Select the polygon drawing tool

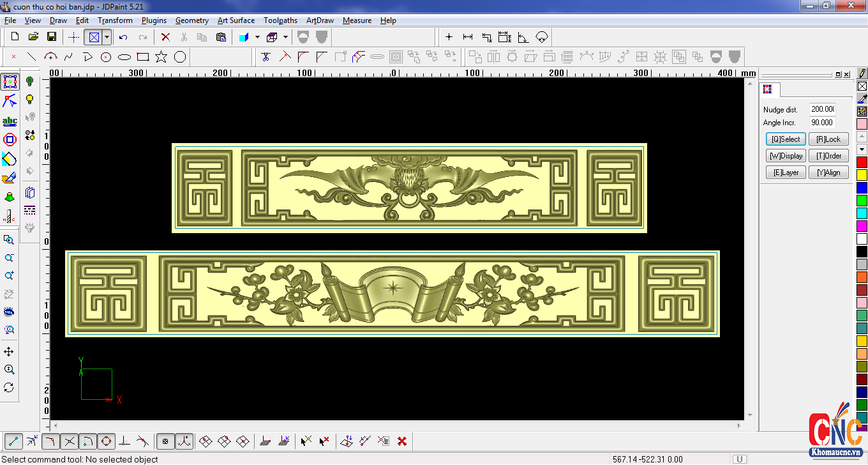tap(180, 57)
